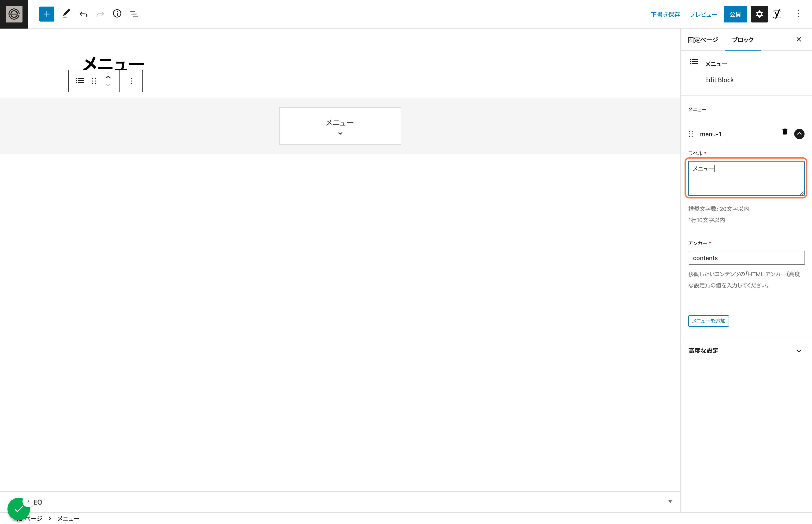
Task: Delete menu-1 with the trash icon
Action: pos(785,132)
